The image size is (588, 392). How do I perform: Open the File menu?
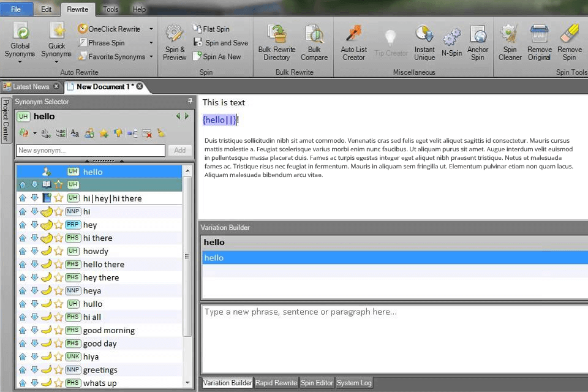[16, 9]
